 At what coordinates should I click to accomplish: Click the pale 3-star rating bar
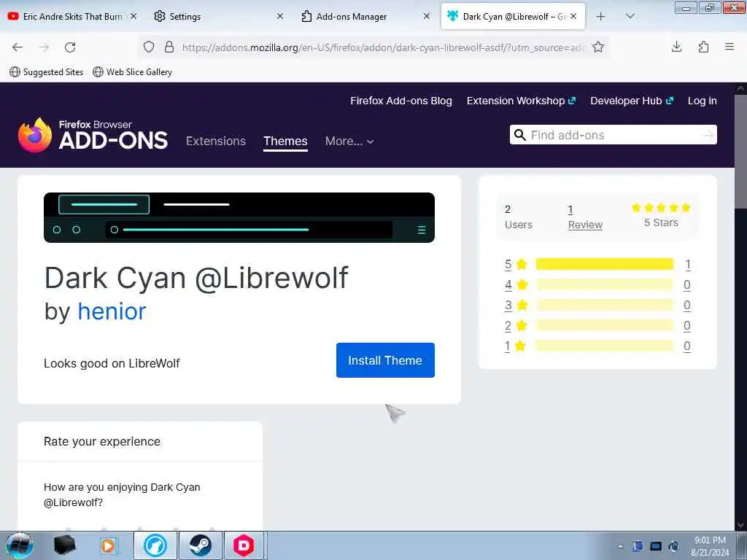pyautogui.click(x=605, y=306)
